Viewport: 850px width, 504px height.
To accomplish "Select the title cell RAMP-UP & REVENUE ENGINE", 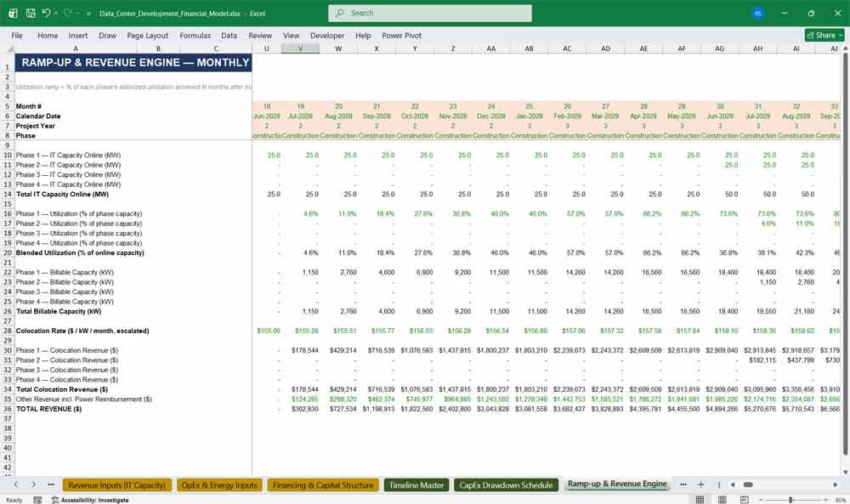I will click(x=135, y=62).
